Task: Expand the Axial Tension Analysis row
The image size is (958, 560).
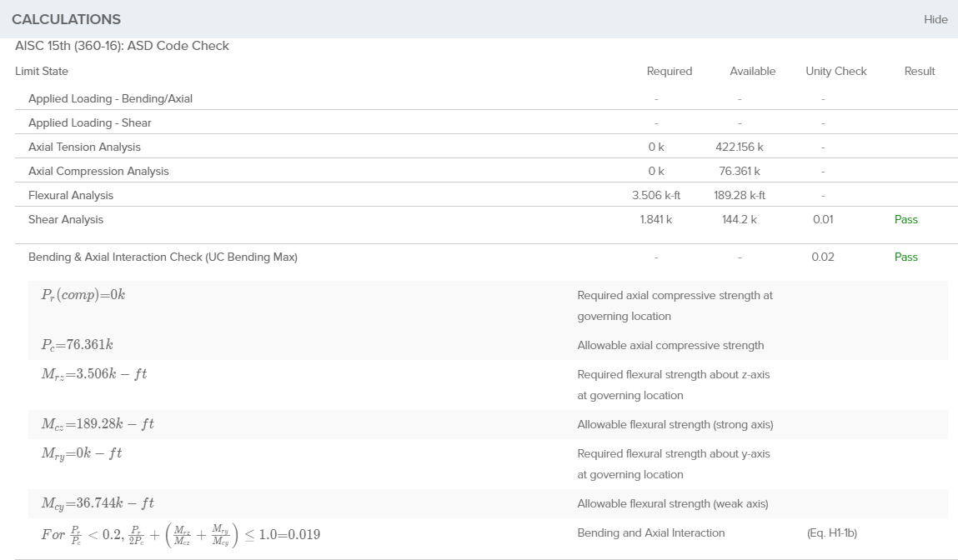Action: coord(84,147)
